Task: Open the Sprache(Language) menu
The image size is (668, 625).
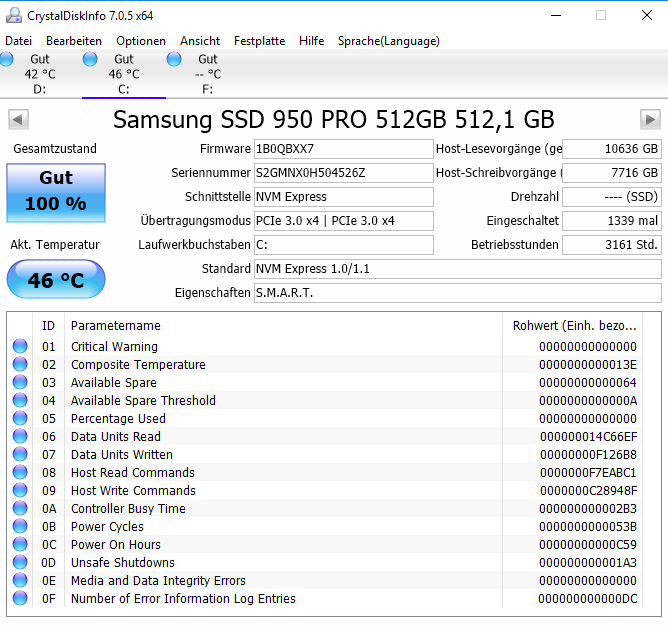Action: pos(389,41)
